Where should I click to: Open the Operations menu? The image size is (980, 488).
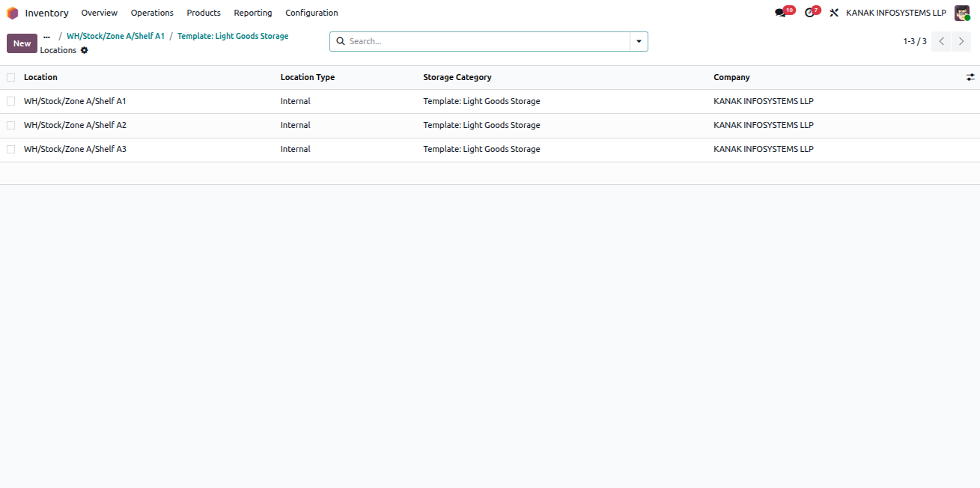[x=152, y=13]
